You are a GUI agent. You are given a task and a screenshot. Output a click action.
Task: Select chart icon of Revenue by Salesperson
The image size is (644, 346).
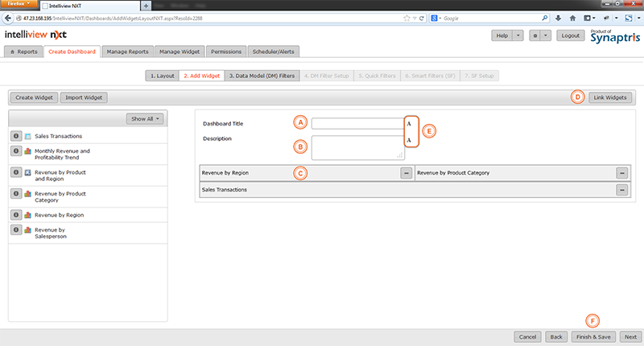(28, 230)
